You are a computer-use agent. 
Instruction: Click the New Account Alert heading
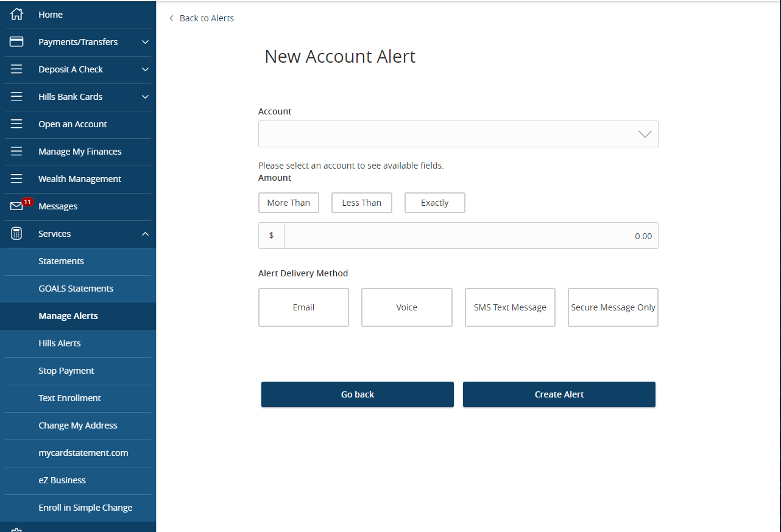[340, 57]
